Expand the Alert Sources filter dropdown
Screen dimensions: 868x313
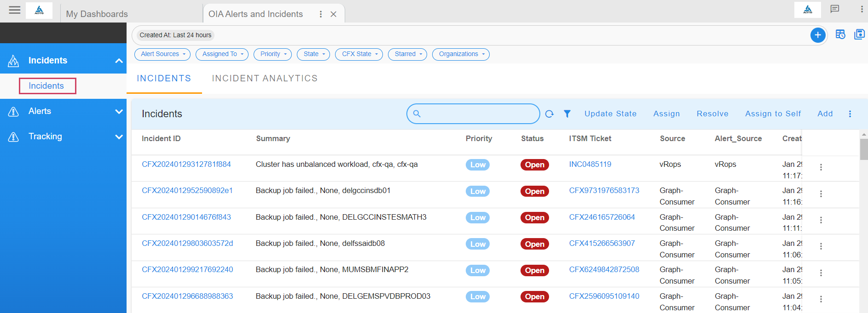pos(162,54)
